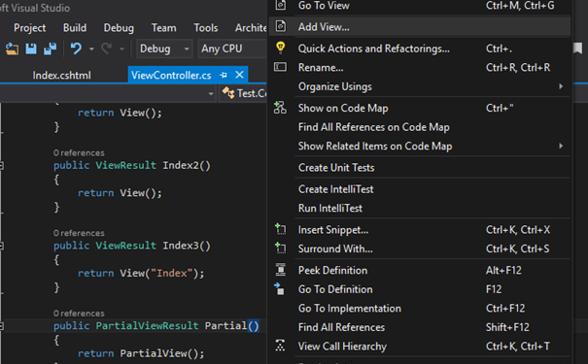Choose Peek Definition
Viewport: 588px width, 364px height.
(420, 271)
